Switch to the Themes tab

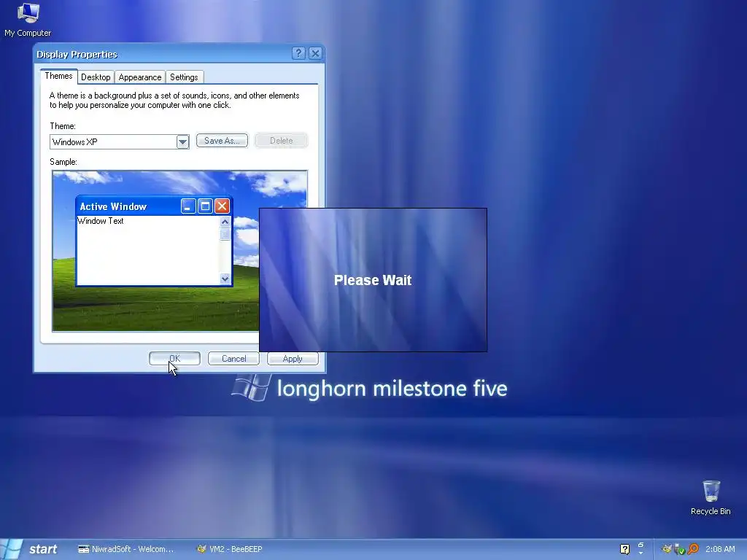coord(58,76)
